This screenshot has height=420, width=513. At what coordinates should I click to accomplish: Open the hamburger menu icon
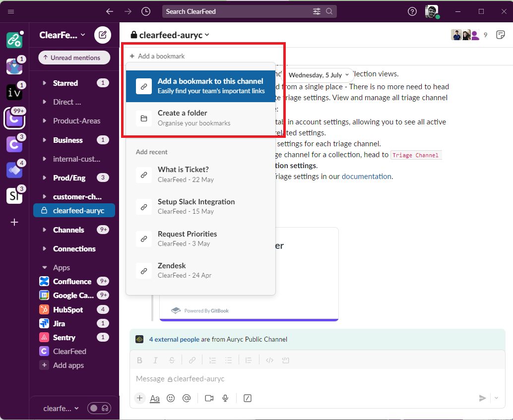[11, 11]
